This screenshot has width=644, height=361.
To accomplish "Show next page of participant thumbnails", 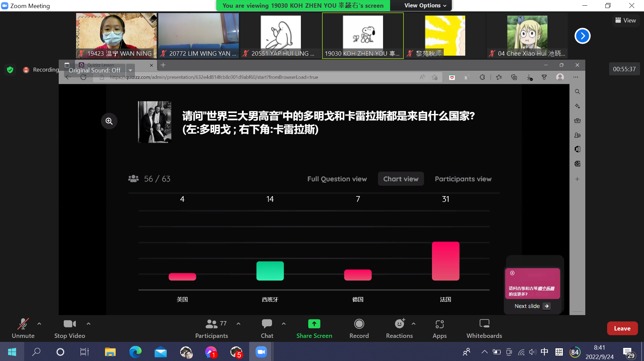I will 583,36.
